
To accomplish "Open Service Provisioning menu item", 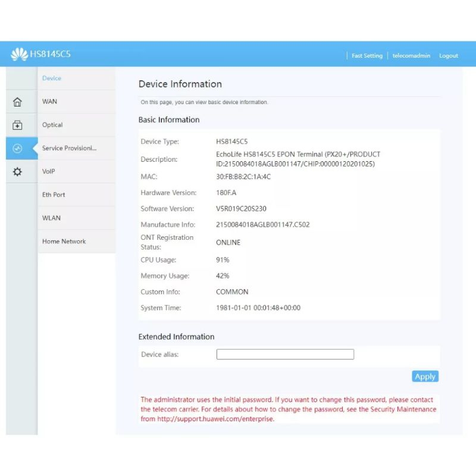I will (69, 148).
